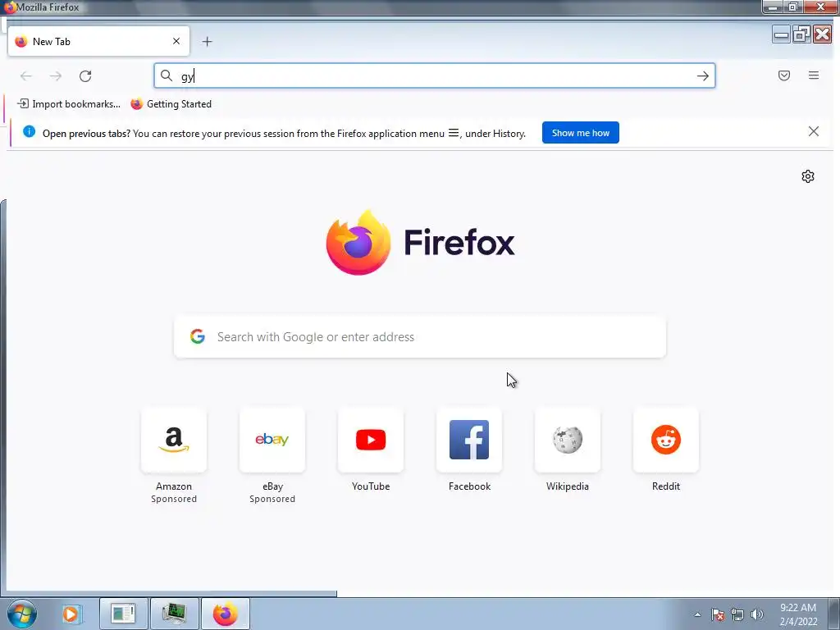Open the Action Center flag icon

click(x=717, y=614)
